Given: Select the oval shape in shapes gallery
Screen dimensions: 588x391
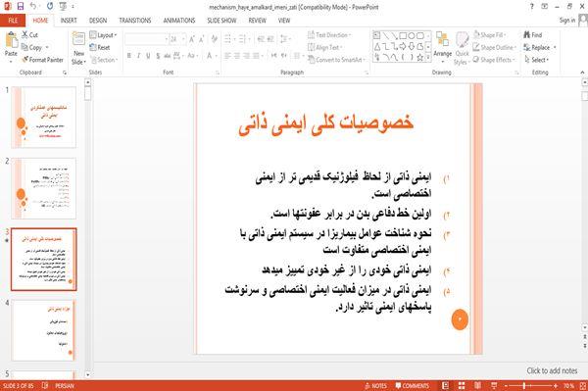Looking at the screenshot, I should 412,36.
